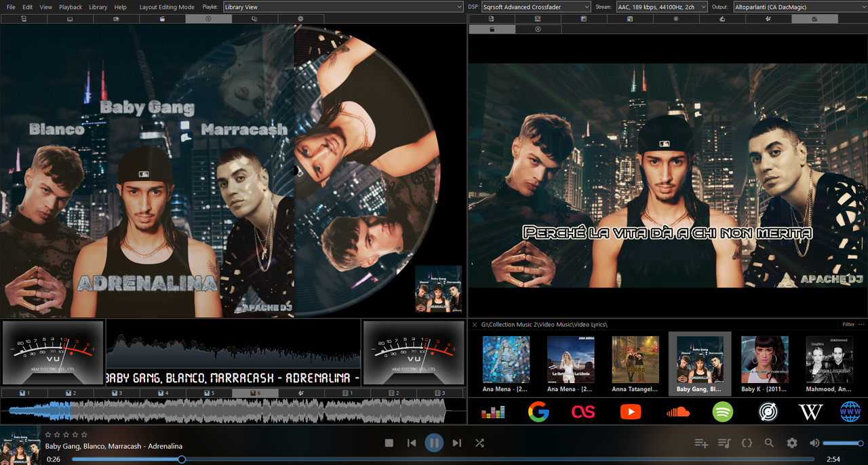Click the add to playlist icon
Image resolution: width=868 pixels, height=465 pixels.
pyautogui.click(x=701, y=443)
